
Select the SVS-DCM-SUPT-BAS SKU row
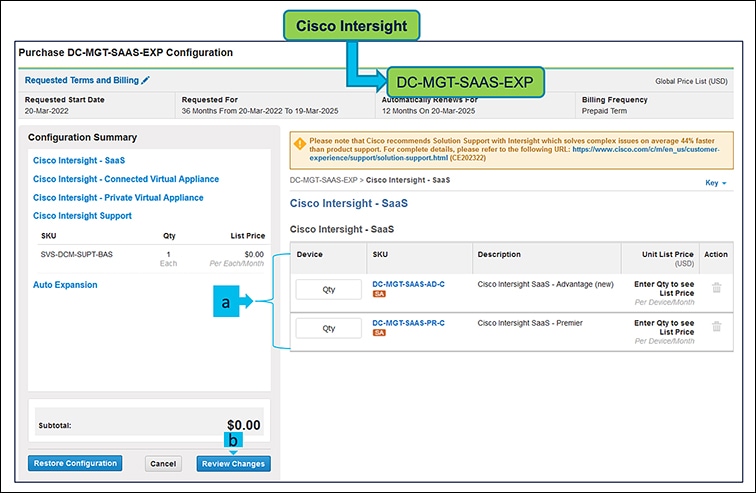coord(151,259)
